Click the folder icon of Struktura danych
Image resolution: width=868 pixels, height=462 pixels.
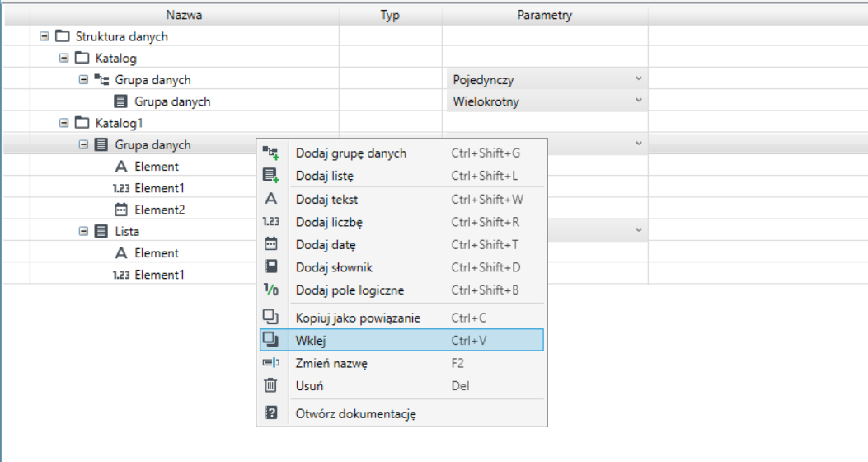[63, 36]
